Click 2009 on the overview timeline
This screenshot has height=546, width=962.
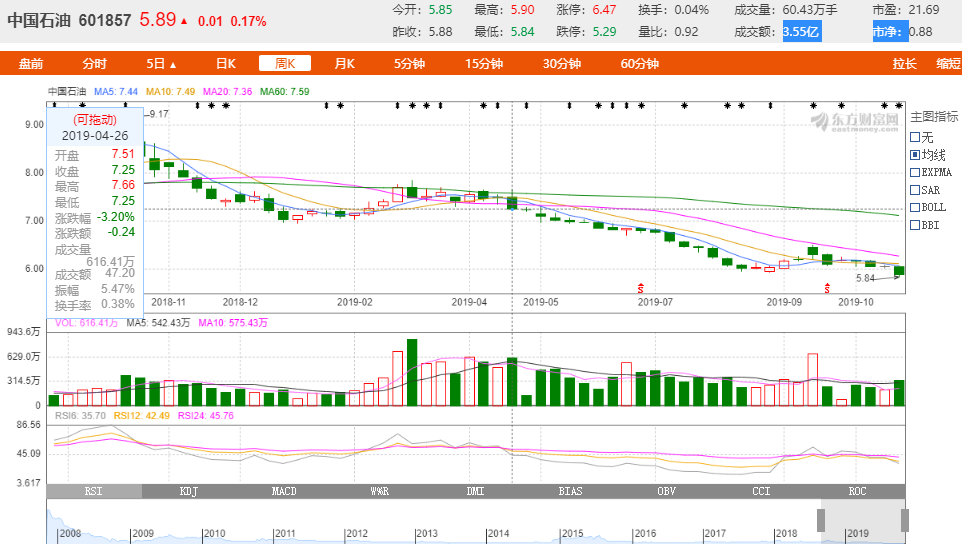point(143,534)
